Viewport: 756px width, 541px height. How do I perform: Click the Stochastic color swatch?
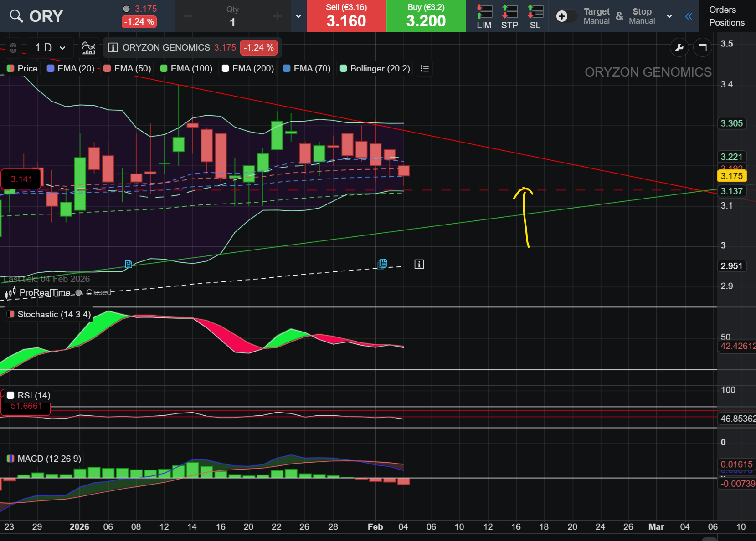10,314
